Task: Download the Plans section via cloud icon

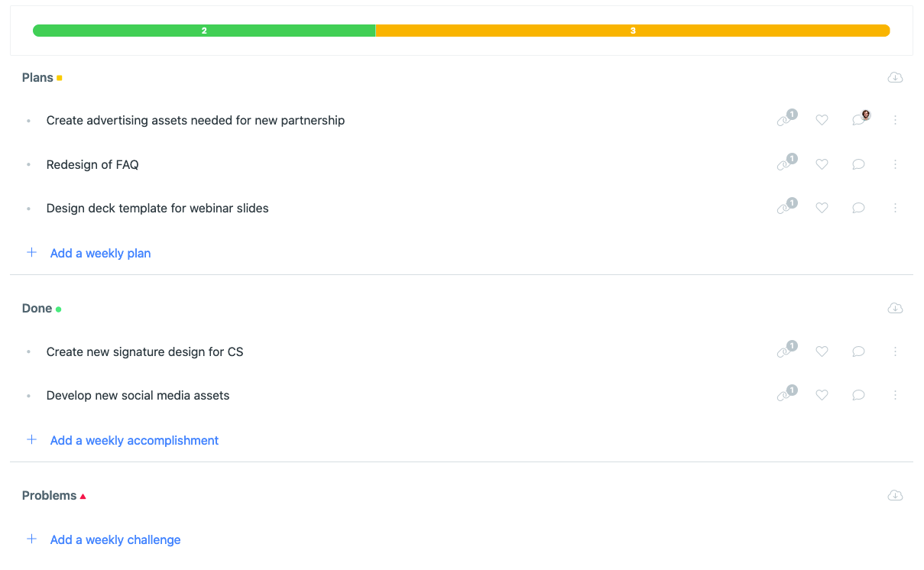Action: [x=895, y=78]
